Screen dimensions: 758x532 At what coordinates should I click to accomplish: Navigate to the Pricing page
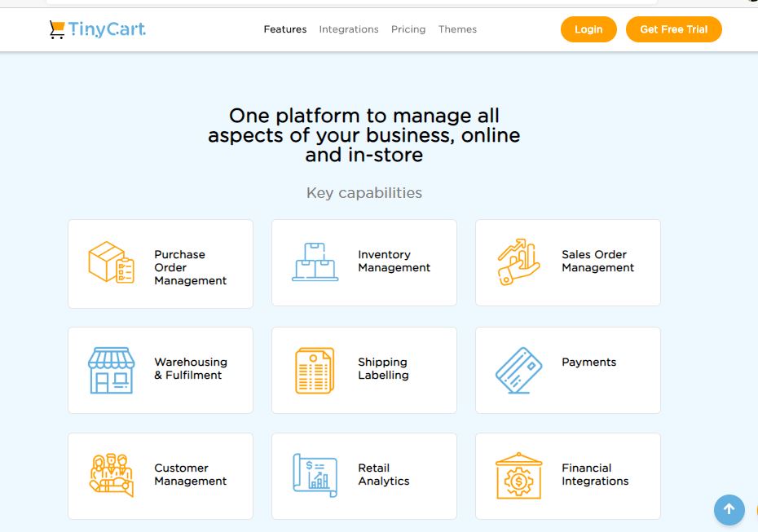408,29
